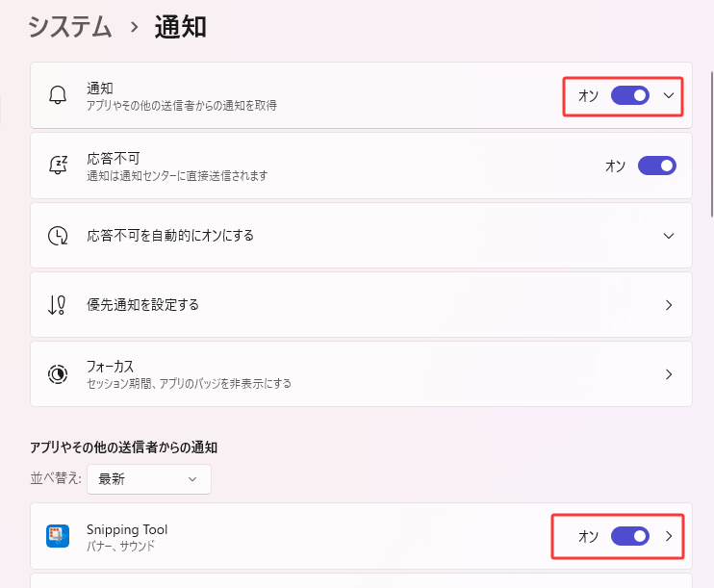Turn off the 通知 toggle switch
The height and width of the screenshot is (588, 714).
[630, 95]
